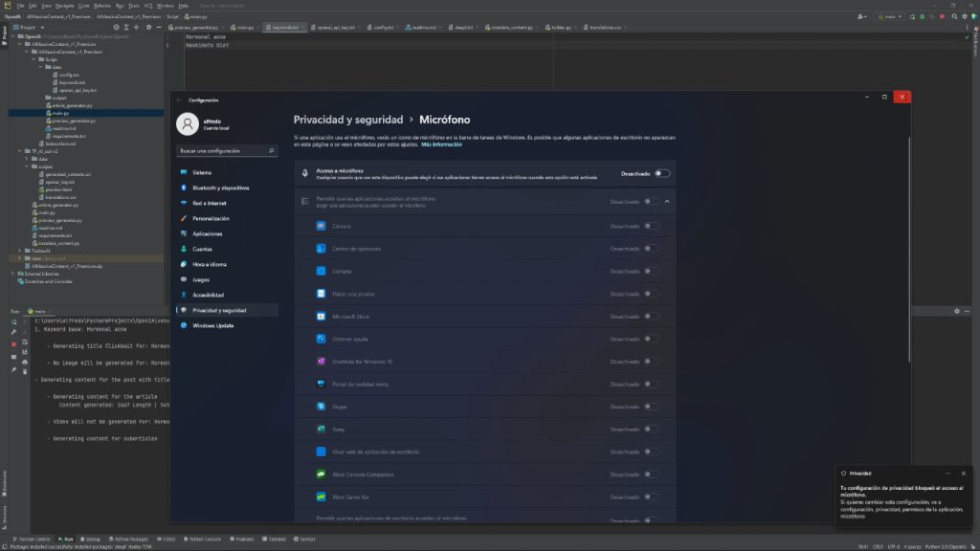Collapse the Script folder in project tree

point(34,59)
